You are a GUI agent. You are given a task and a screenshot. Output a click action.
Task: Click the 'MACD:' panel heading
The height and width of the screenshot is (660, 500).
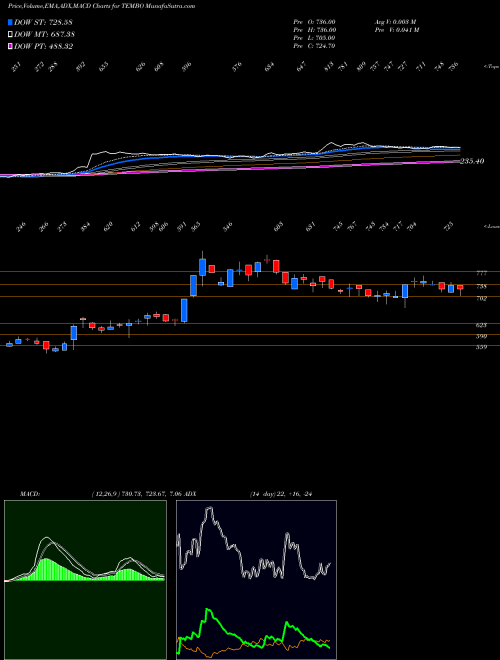pos(30,494)
